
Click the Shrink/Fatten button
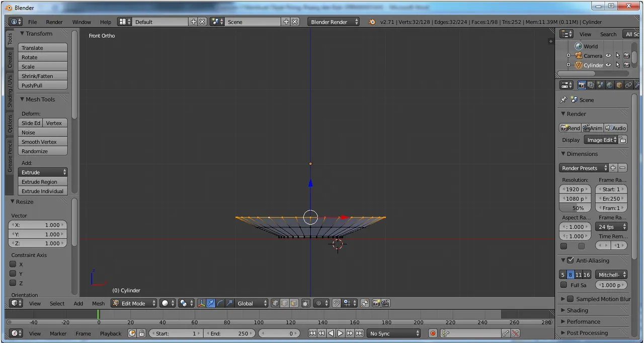click(43, 76)
